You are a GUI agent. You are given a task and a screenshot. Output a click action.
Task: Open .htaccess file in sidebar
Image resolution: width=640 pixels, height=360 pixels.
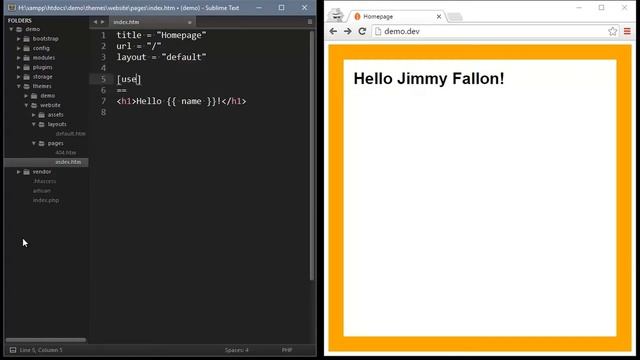tap(44, 181)
